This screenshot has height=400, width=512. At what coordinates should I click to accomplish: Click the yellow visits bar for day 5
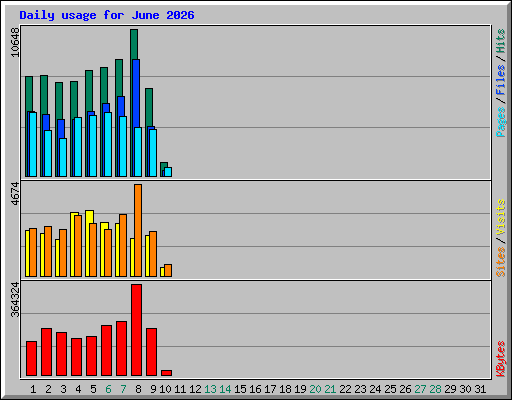tap(89, 217)
